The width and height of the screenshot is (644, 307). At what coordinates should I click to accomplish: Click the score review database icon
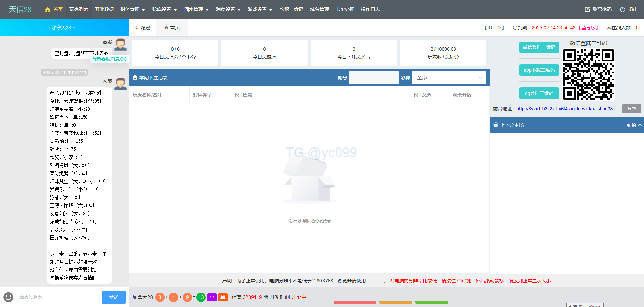[496, 125]
